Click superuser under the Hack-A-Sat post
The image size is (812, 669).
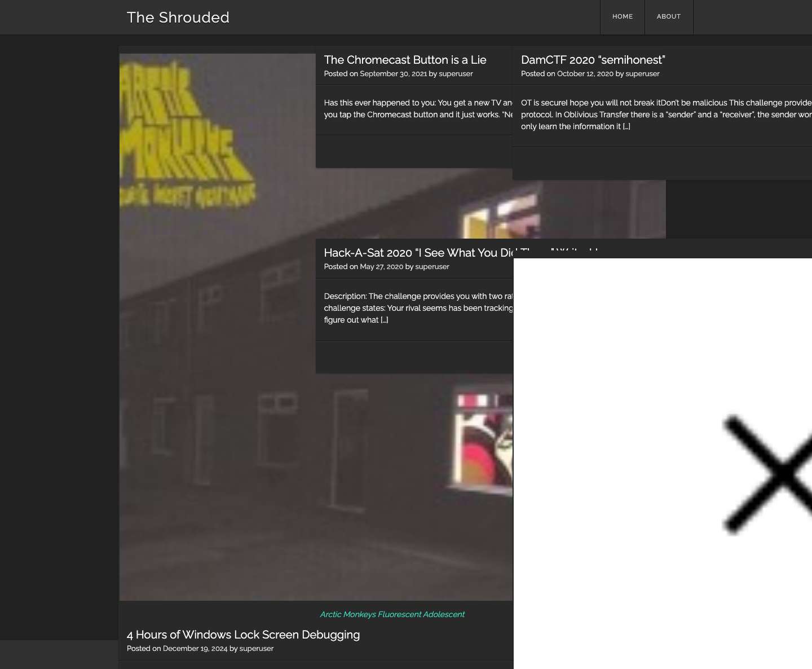(x=432, y=266)
